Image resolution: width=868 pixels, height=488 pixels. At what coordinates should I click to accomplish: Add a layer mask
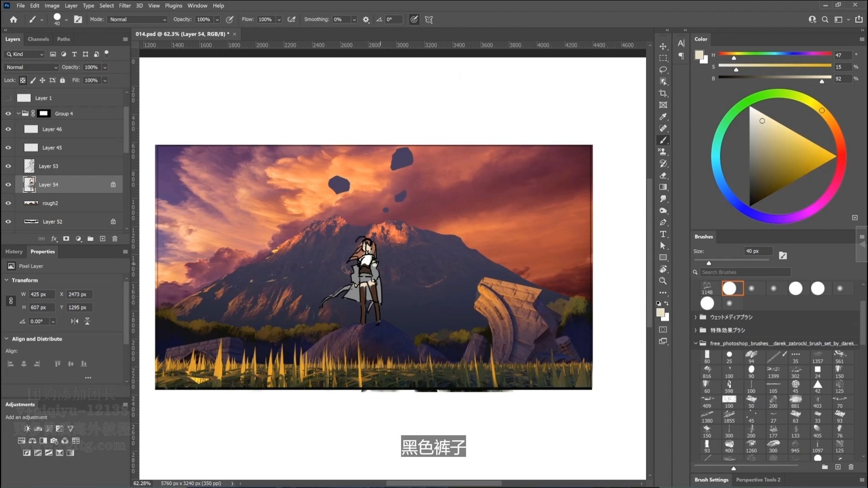(x=66, y=239)
